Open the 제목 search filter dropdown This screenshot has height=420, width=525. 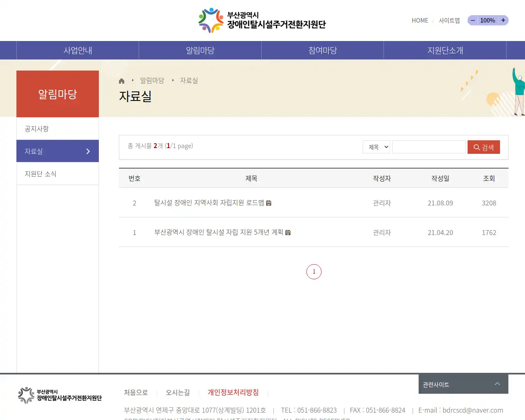[376, 147]
